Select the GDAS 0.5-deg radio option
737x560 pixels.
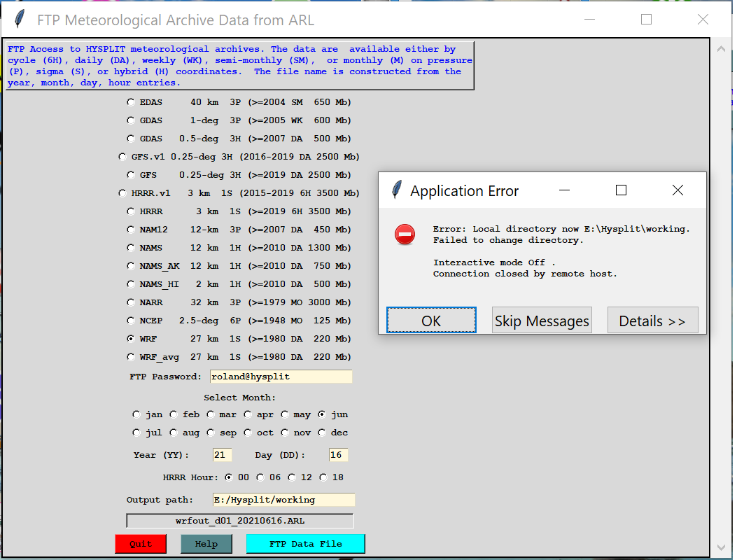pos(131,139)
